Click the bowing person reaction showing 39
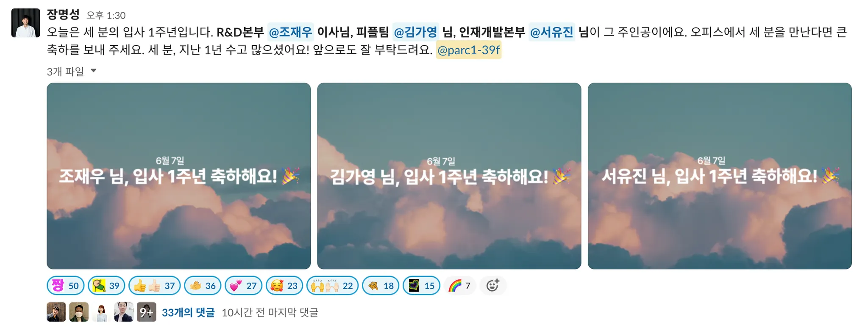 click(x=106, y=286)
